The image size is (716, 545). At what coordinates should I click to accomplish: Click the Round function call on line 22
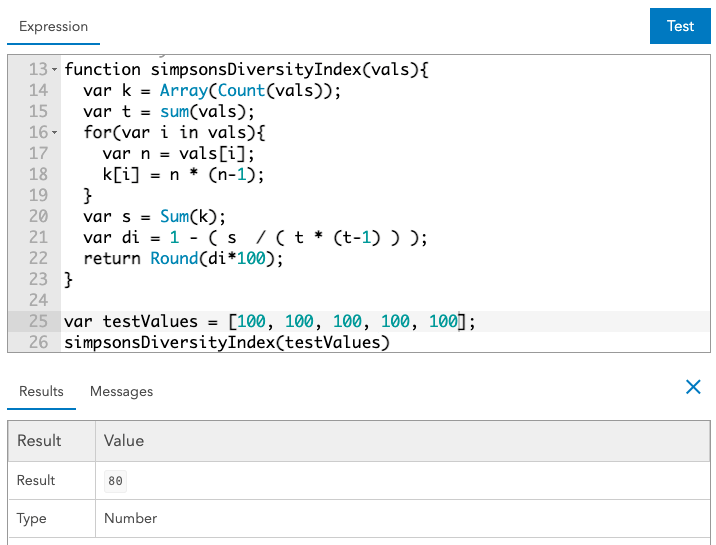tap(175, 258)
